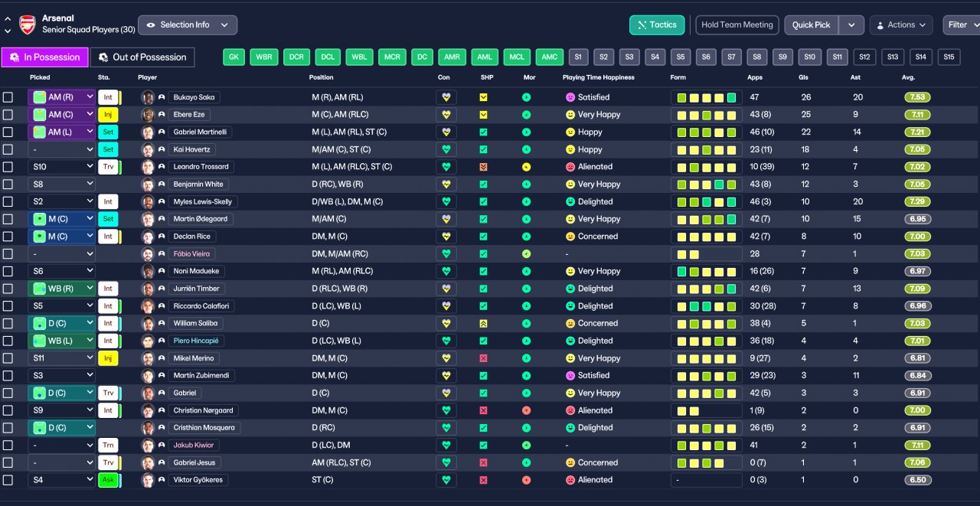Click Myles Lewis-Skelly's Delighted face icon

pyautogui.click(x=570, y=201)
